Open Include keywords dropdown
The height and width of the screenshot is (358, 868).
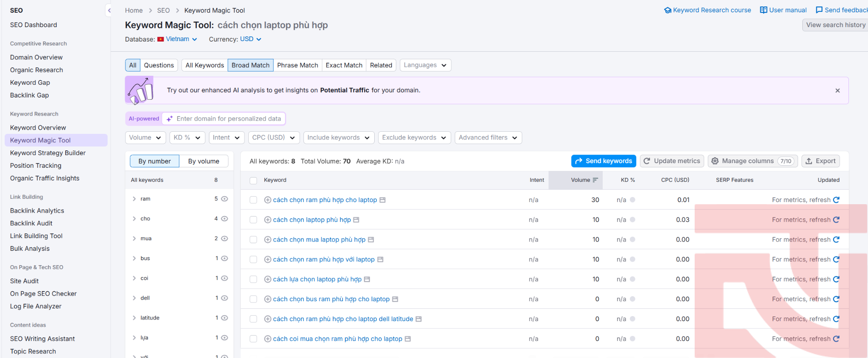[x=339, y=138]
